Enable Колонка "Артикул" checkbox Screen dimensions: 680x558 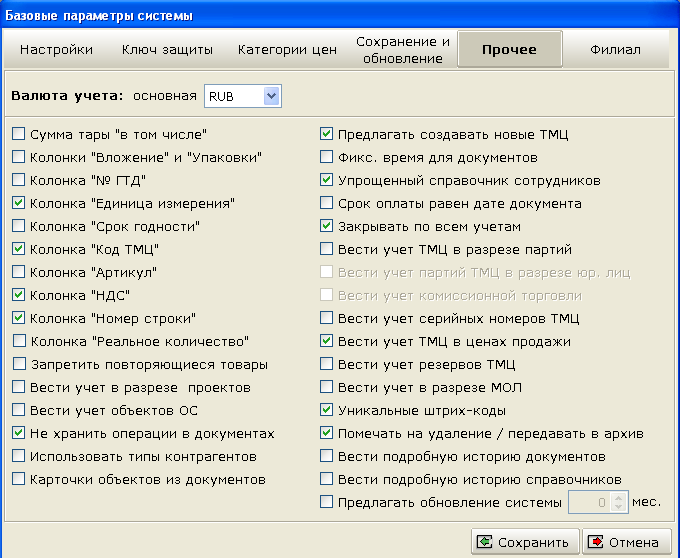pyautogui.click(x=18, y=272)
